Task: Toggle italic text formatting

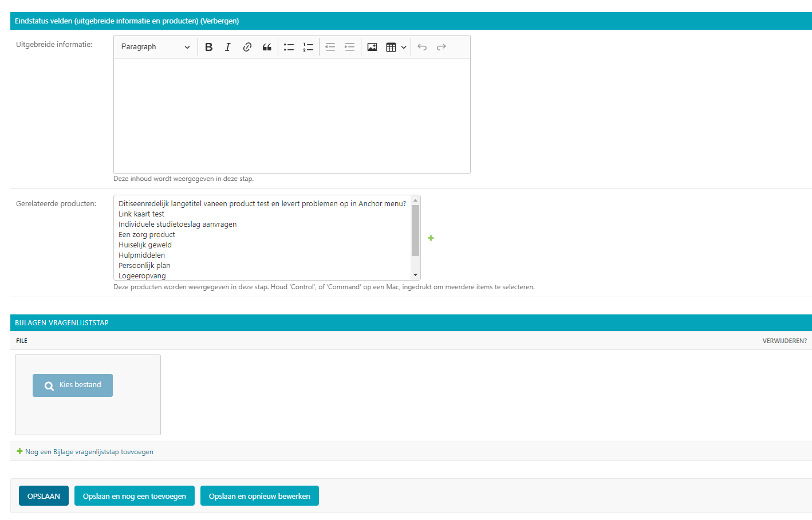Action: coord(228,47)
